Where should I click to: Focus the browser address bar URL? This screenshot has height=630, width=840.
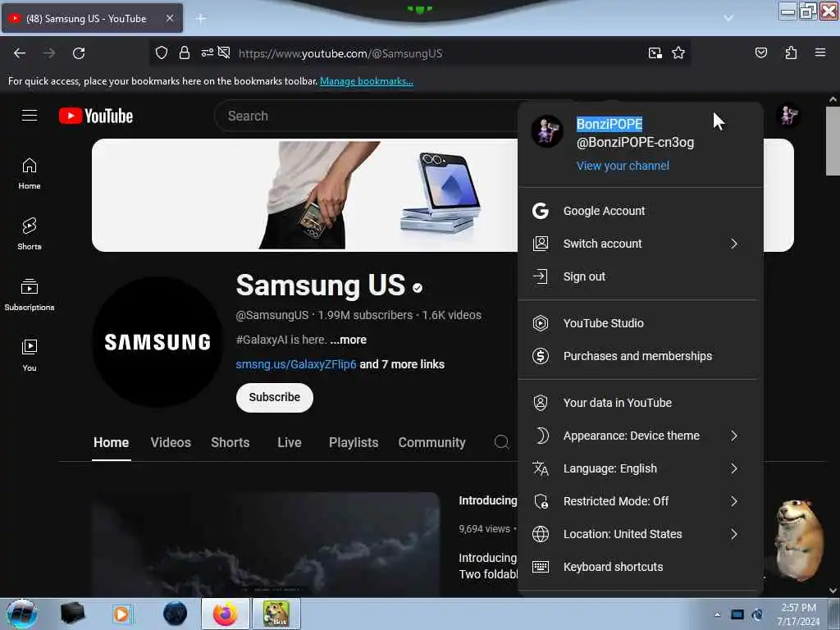340,53
